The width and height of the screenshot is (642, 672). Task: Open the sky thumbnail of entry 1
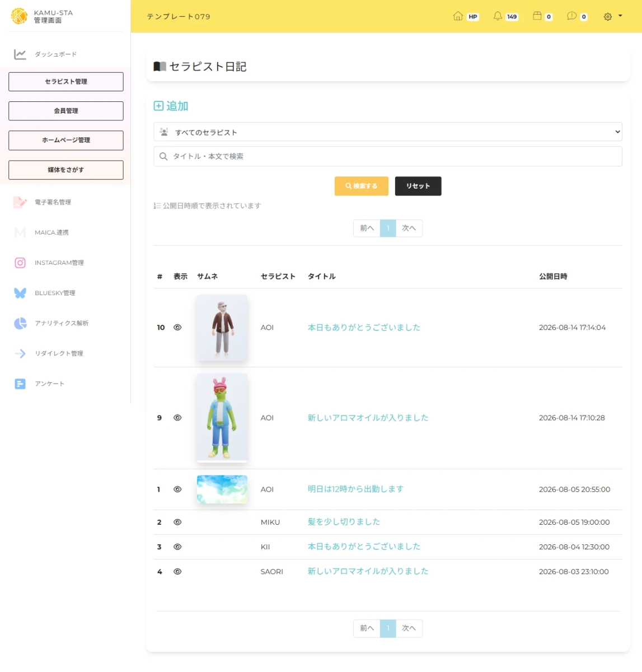(x=222, y=489)
